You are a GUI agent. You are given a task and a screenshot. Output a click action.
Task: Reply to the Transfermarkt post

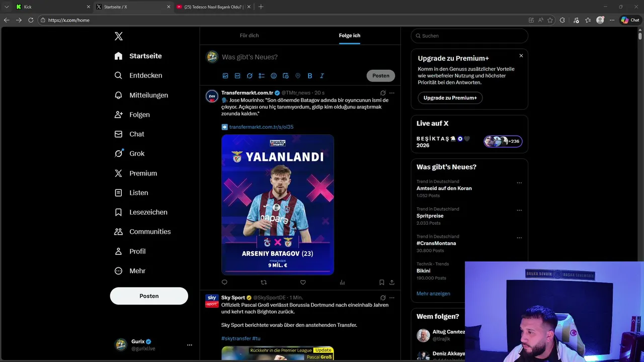point(224,283)
